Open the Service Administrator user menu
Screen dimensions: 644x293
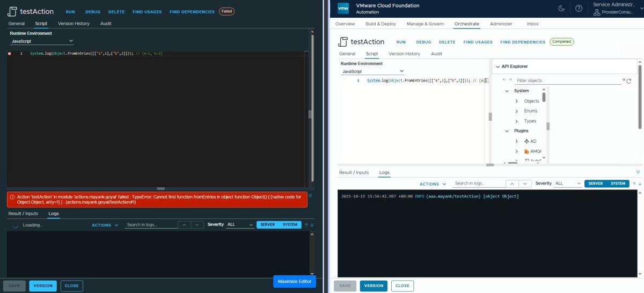[x=617, y=8]
